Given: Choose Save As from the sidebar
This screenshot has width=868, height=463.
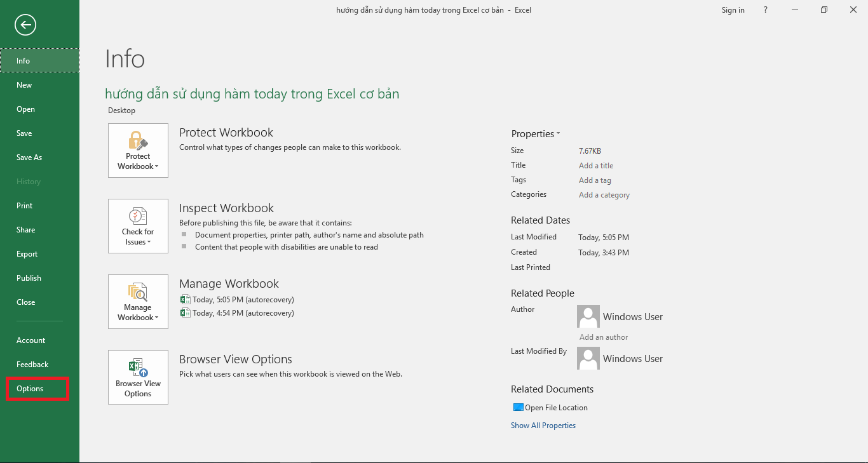Looking at the screenshot, I should 39,158.
